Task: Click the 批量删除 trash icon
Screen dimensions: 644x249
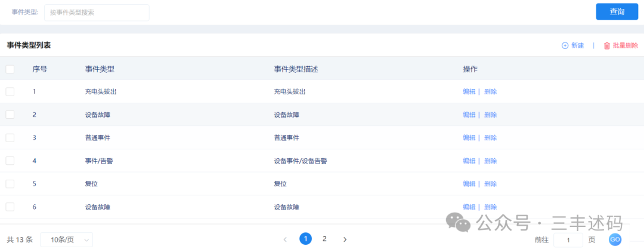Action: (606, 46)
